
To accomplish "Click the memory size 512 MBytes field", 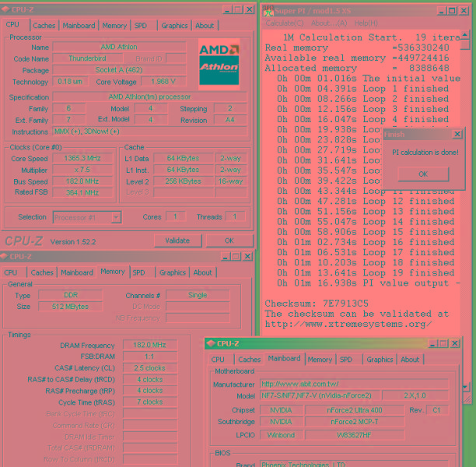I will pos(71,307).
